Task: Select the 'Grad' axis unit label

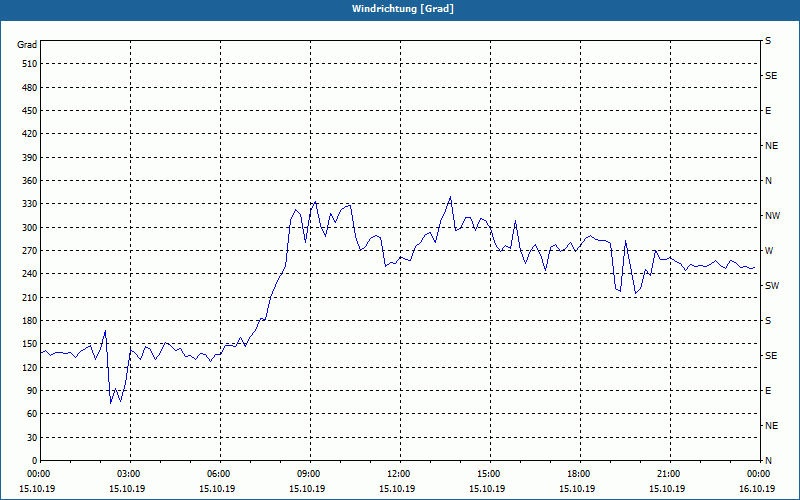Action: pyautogui.click(x=27, y=45)
